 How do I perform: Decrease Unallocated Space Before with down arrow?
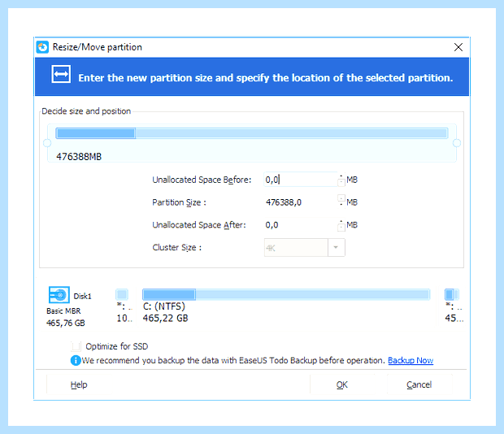tap(341, 183)
